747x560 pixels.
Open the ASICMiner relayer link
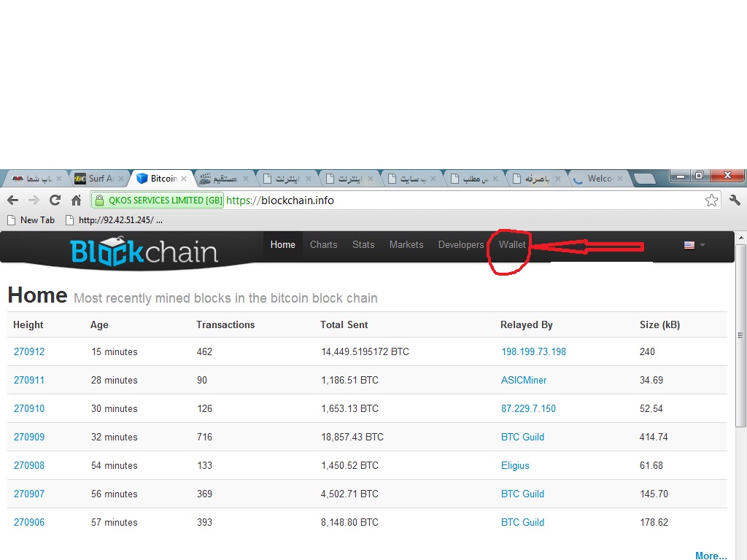pos(524,381)
